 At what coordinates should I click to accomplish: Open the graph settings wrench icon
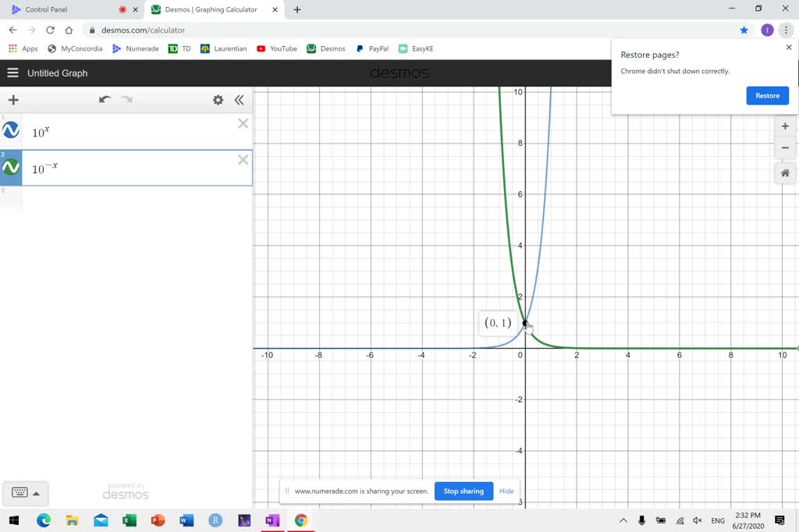click(218, 100)
